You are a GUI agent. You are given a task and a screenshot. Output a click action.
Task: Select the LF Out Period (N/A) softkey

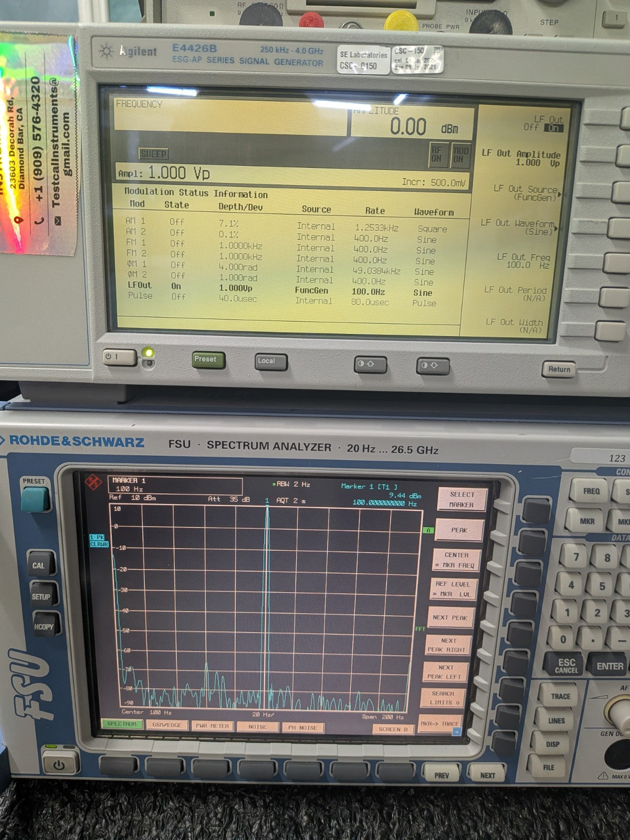pyautogui.click(x=515, y=294)
